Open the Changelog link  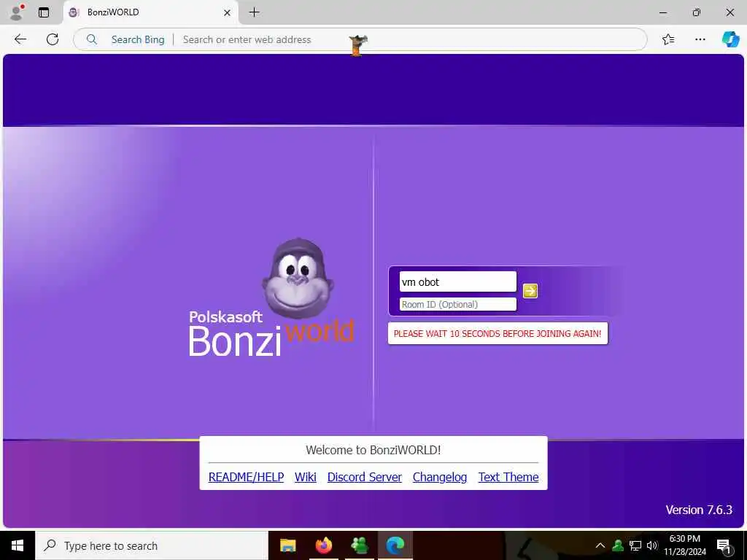(440, 477)
